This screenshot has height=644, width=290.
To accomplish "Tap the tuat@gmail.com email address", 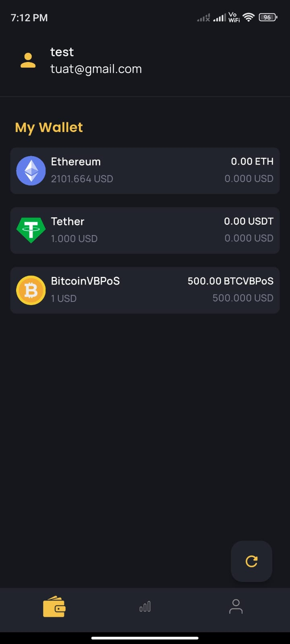I will (96, 69).
